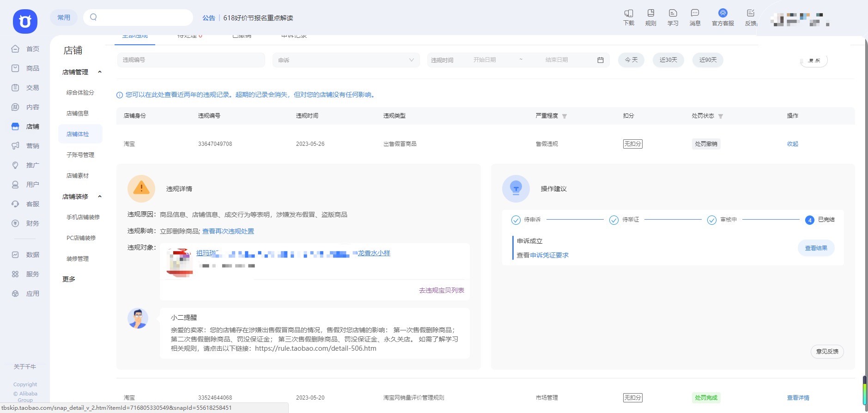Filter by 严重程度 column filter icon
Screen dimensions: 868x413
tap(565, 116)
